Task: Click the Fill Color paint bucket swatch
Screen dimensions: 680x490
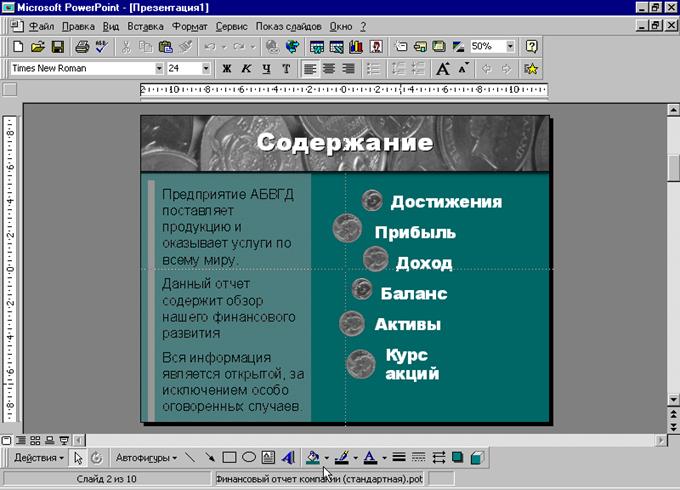Action: 313,458
